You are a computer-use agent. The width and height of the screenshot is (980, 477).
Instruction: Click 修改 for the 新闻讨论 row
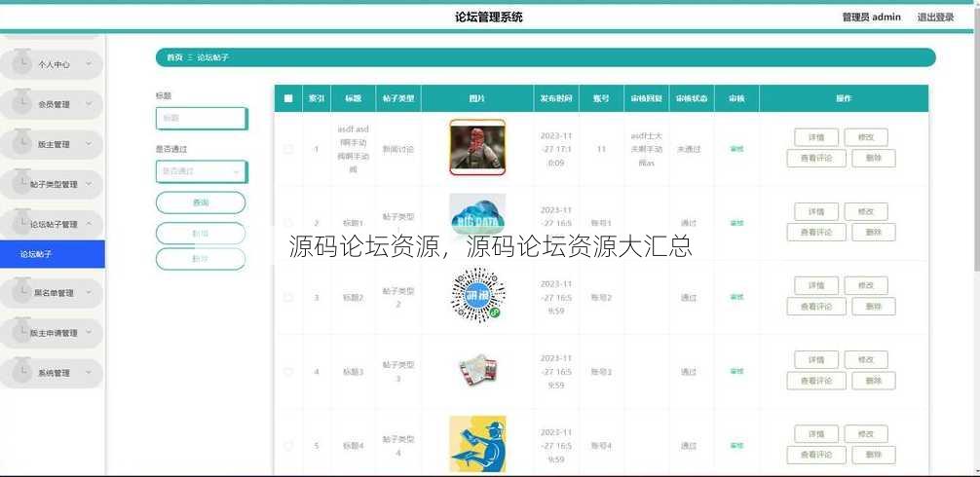(x=866, y=137)
